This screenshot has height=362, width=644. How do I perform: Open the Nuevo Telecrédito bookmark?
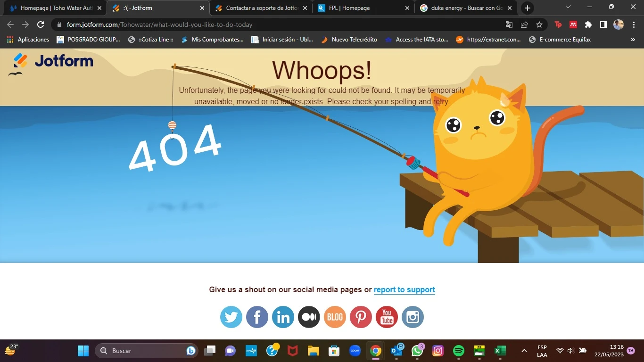click(x=354, y=40)
